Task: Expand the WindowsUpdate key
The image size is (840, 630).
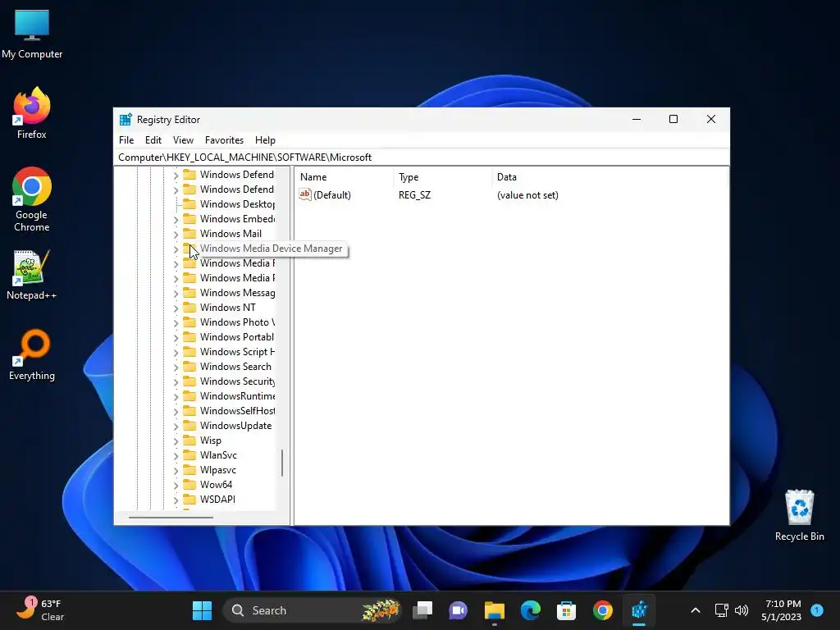Action: [x=176, y=426]
